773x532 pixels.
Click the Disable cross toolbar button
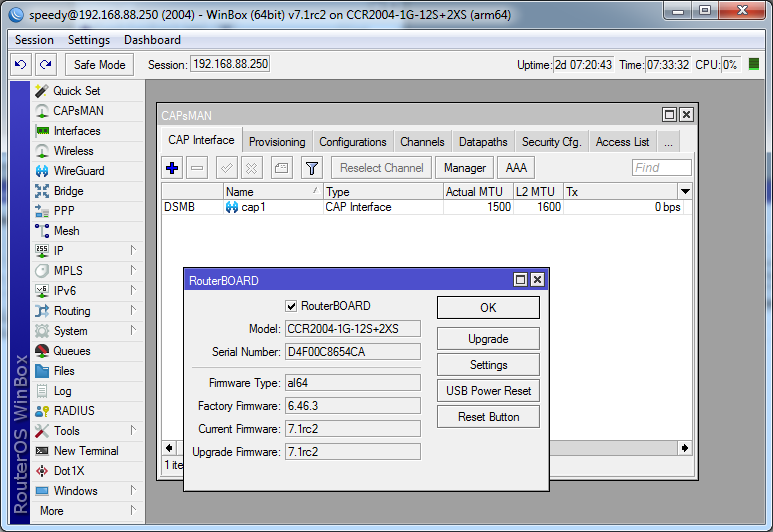coord(251,168)
